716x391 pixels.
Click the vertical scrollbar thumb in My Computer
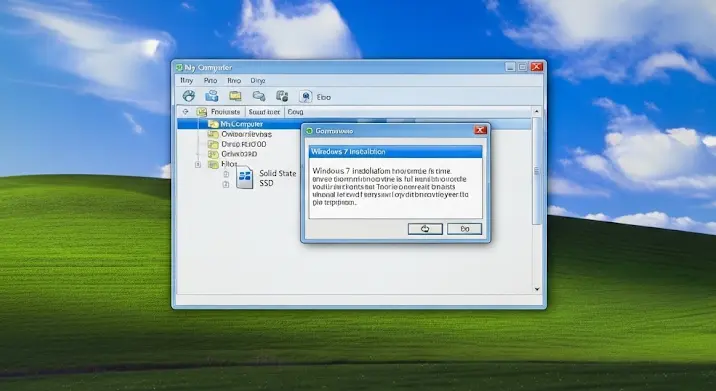537,171
